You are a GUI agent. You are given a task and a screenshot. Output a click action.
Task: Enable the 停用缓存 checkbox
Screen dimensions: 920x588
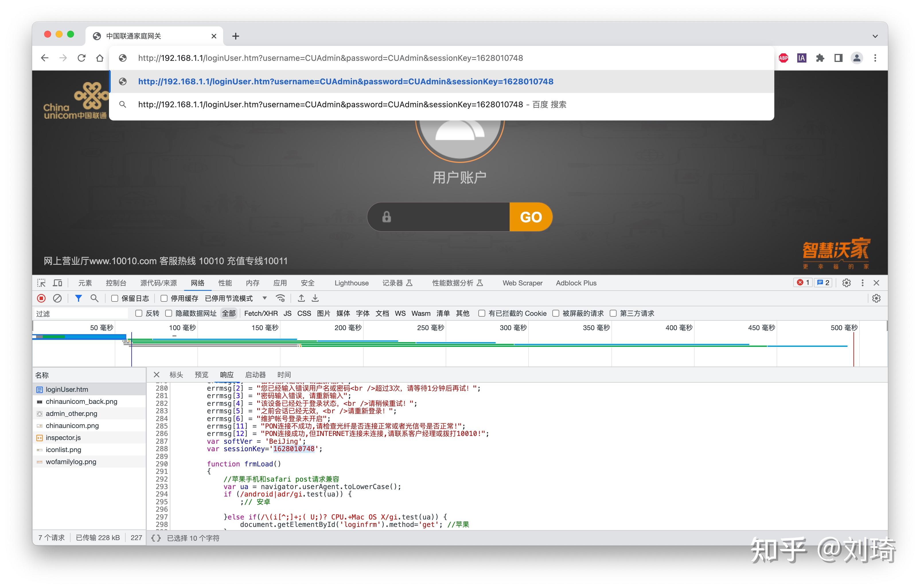(x=164, y=298)
